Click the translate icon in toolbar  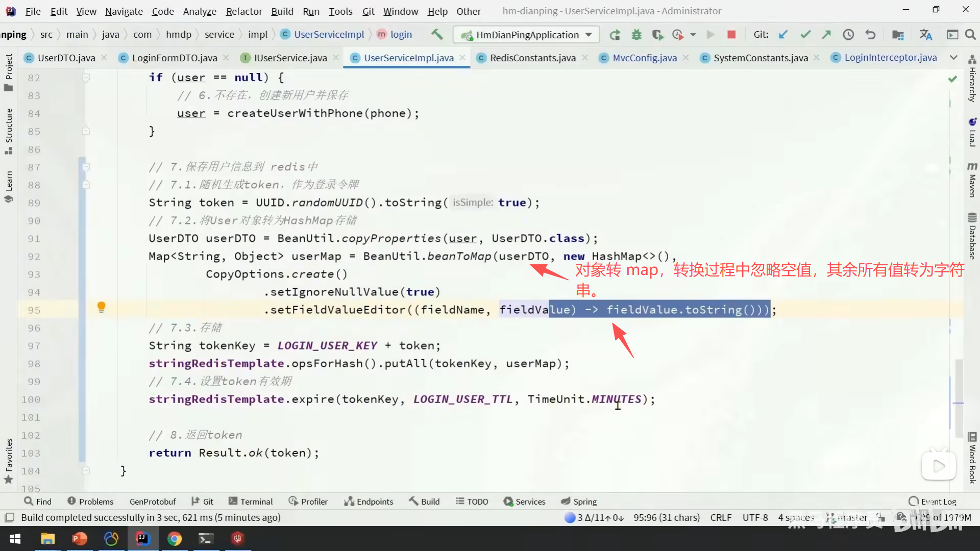pyautogui.click(x=925, y=35)
